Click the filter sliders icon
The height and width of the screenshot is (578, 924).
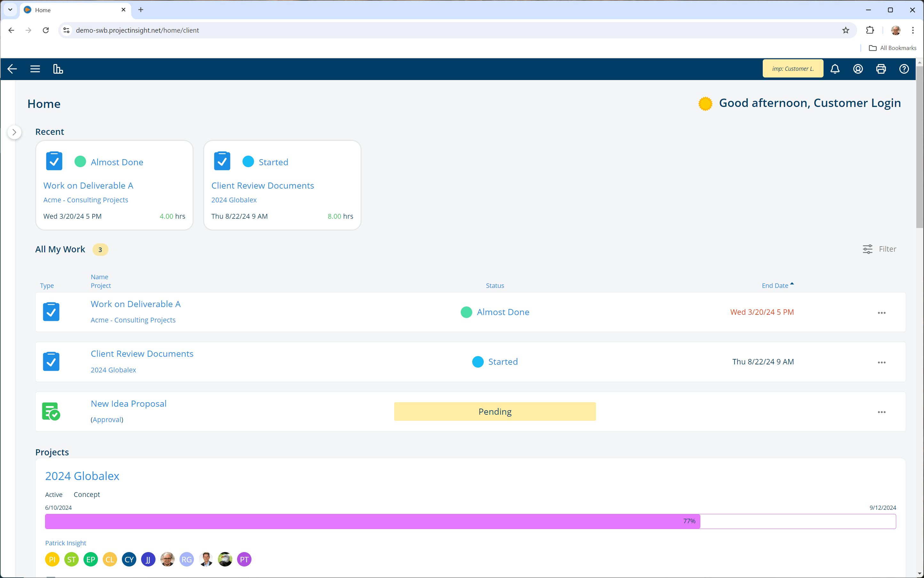click(x=867, y=249)
